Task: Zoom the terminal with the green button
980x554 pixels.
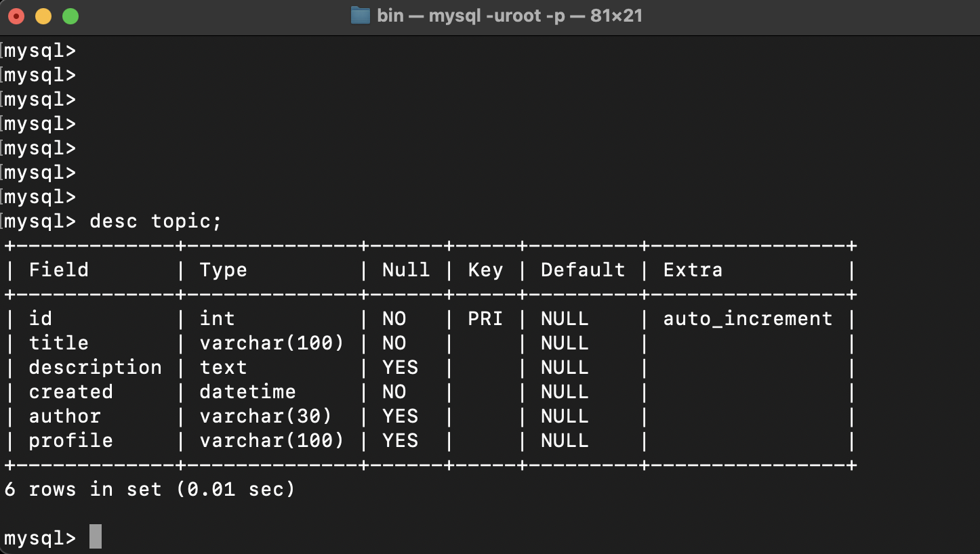Action: click(x=70, y=16)
